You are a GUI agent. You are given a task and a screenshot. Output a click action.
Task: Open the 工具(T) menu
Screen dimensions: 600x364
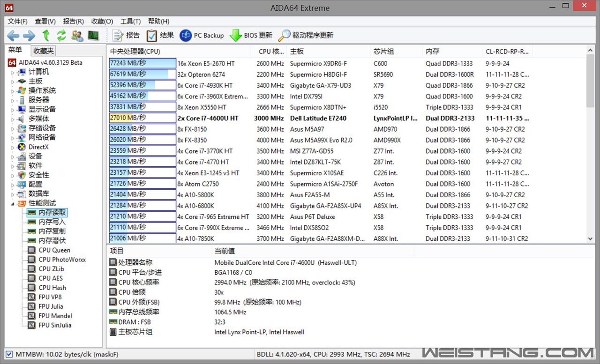click(x=130, y=21)
